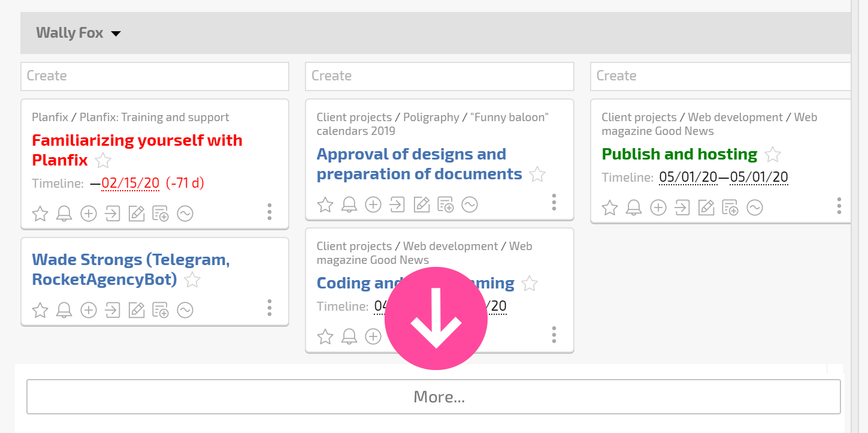The image size is (868, 433).
Task: Click the Wally Fox name heading
Action: 69,32
